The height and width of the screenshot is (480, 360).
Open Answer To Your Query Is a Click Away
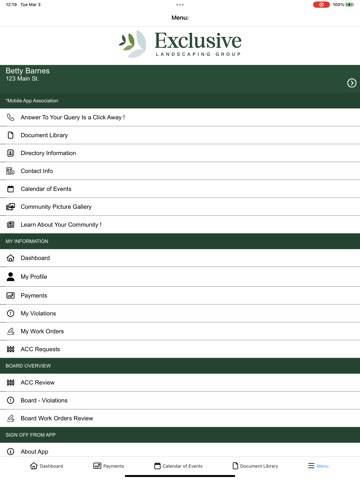pos(180,117)
